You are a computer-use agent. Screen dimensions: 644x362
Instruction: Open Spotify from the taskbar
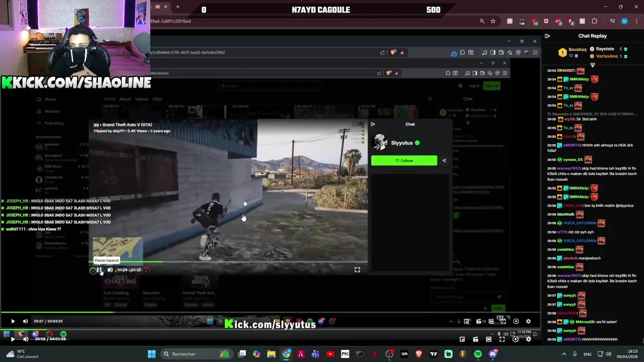[477, 354]
